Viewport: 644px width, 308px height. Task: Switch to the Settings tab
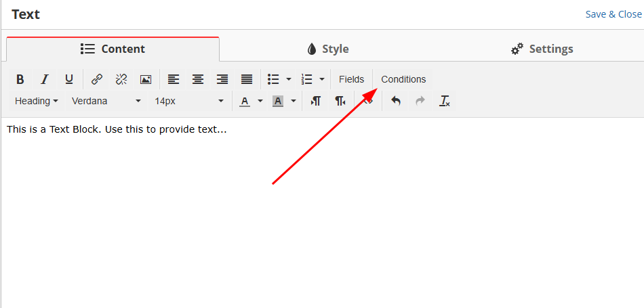tap(542, 49)
